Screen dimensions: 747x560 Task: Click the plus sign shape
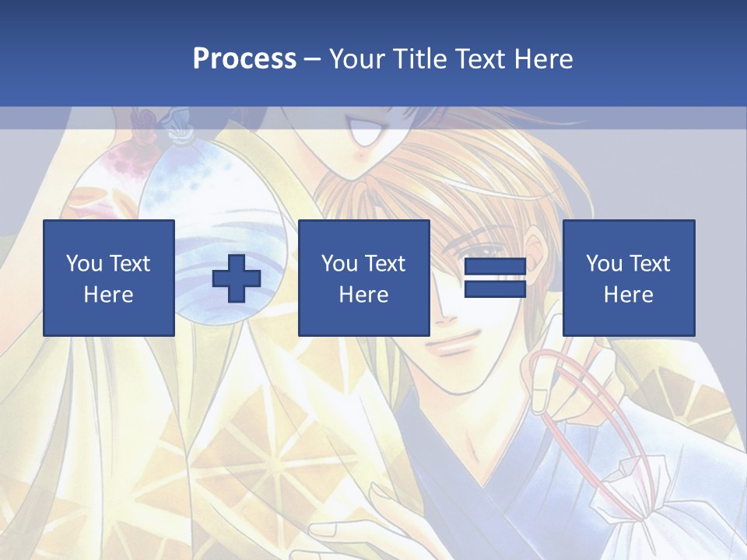237,278
